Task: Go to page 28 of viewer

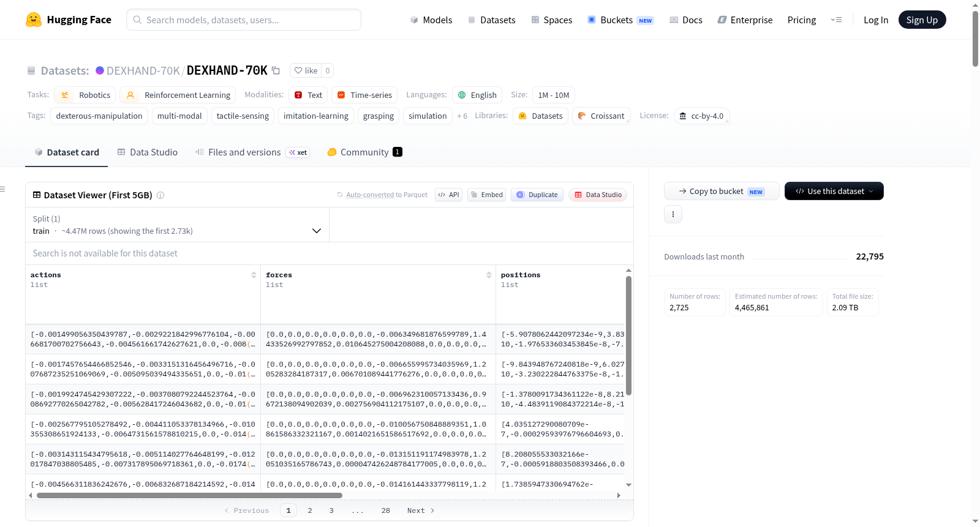Action: [386, 510]
